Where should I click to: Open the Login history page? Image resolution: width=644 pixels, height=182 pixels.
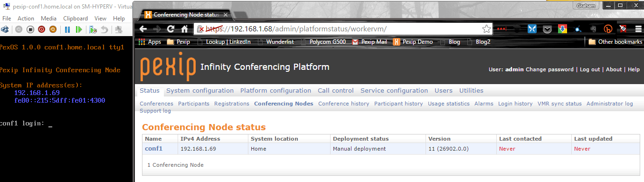515,104
